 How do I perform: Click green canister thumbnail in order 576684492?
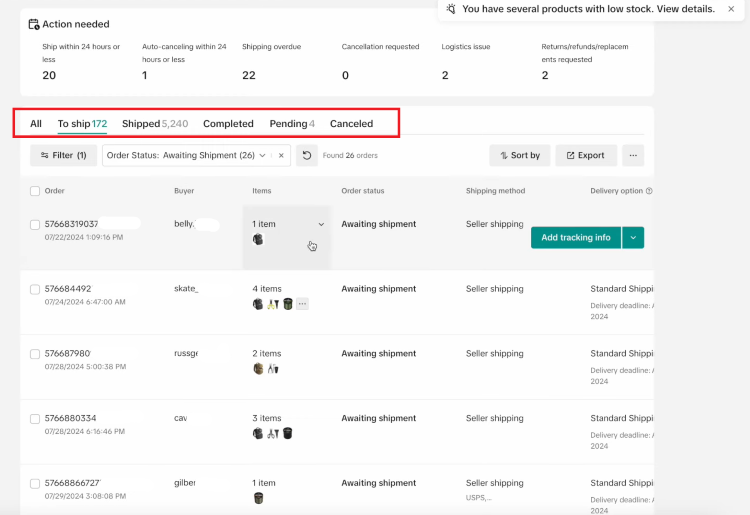tap(287, 304)
